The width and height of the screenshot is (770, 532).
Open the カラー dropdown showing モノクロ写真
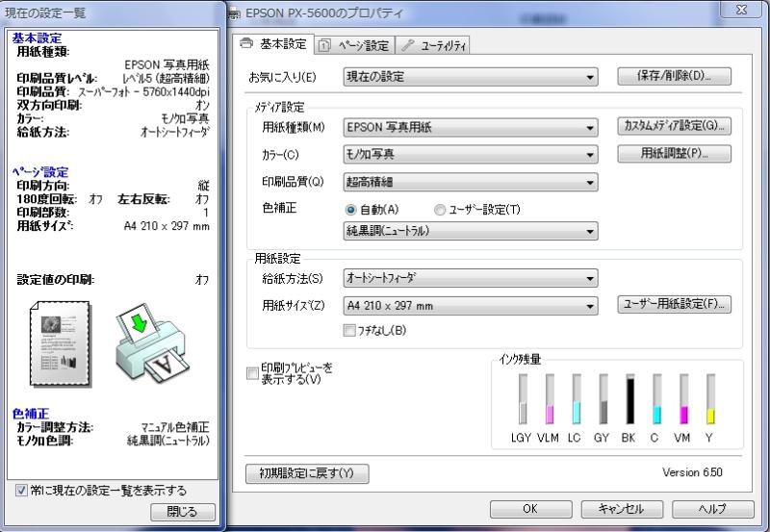tap(471, 155)
